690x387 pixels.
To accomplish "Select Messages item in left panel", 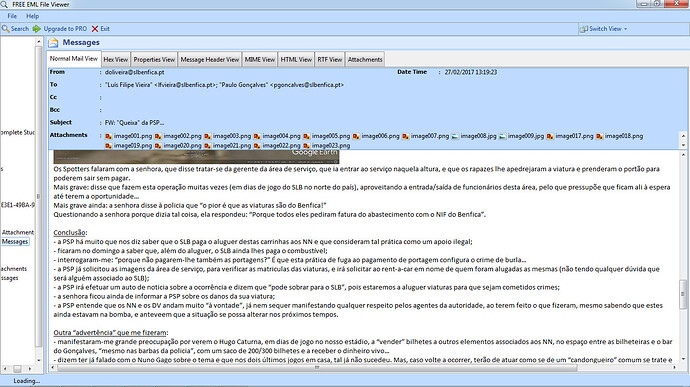I will point(15,241).
